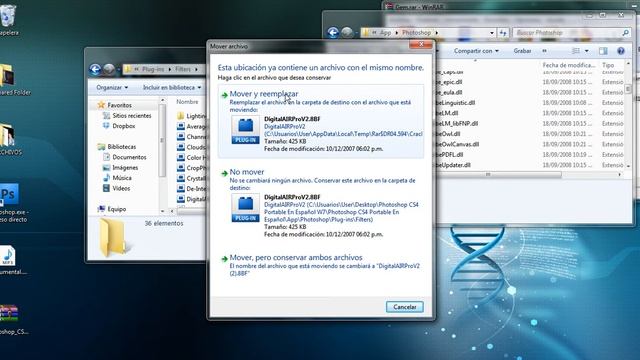Sort by Fecha de modificación column
This screenshot has width=640, height=360.
pyautogui.click(x=569, y=65)
